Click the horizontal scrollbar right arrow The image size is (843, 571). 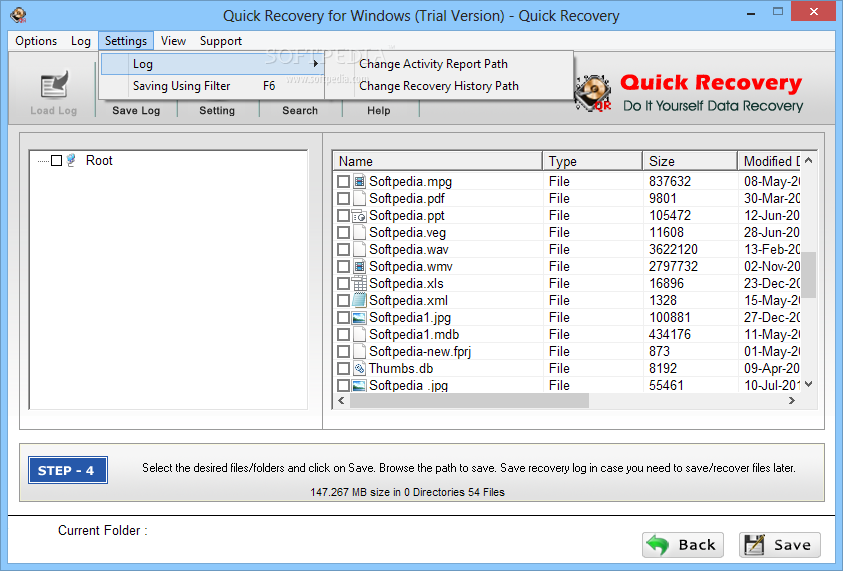click(x=791, y=401)
